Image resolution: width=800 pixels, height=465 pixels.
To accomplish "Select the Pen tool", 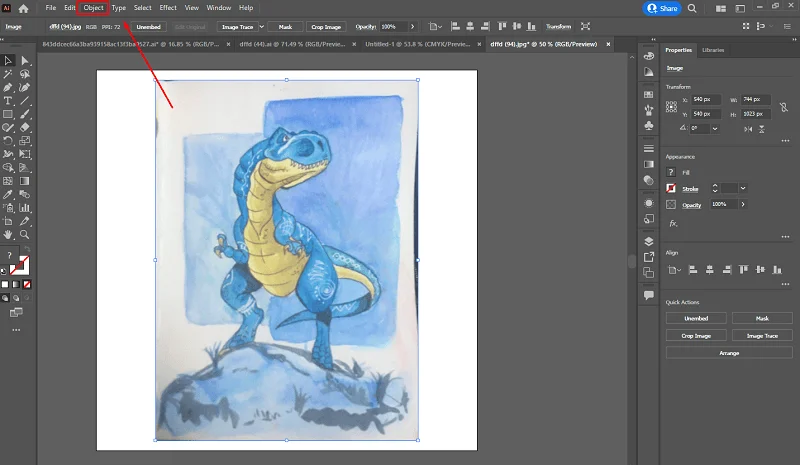I will coord(8,87).
